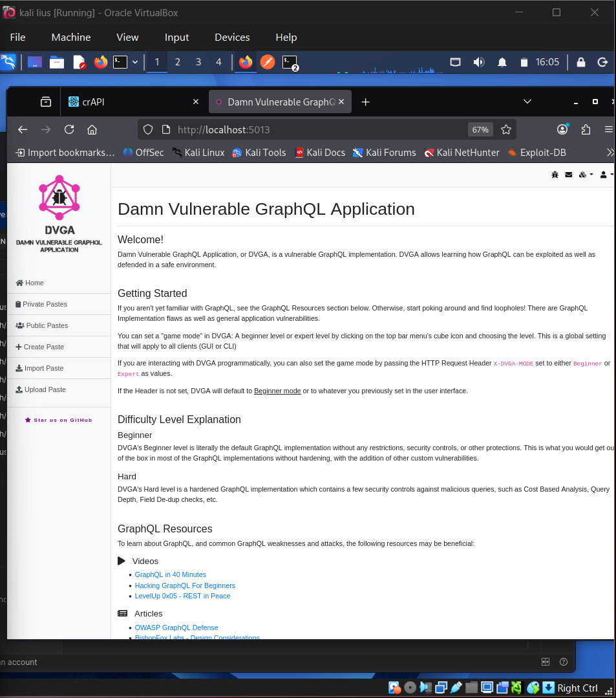Show more bookmarks chevron
The width and height of the screenshot is (616, 698).
click(x=611, y=153)
